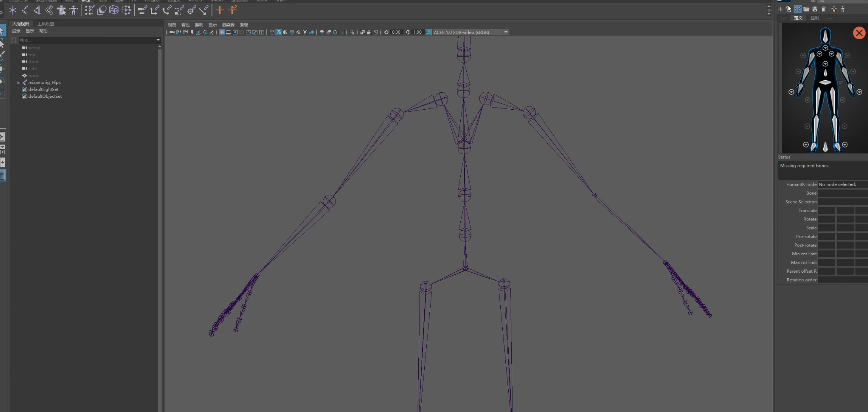This screenshot has height=412, width=868.
Task: Switch to the 工具设置 tab
Action: [46, 24]
